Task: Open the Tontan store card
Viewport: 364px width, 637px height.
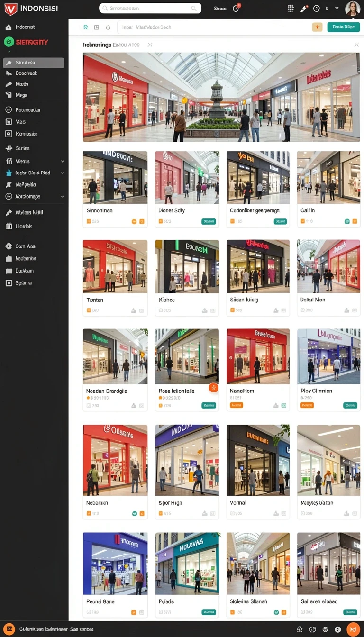Action: (115, 277)
